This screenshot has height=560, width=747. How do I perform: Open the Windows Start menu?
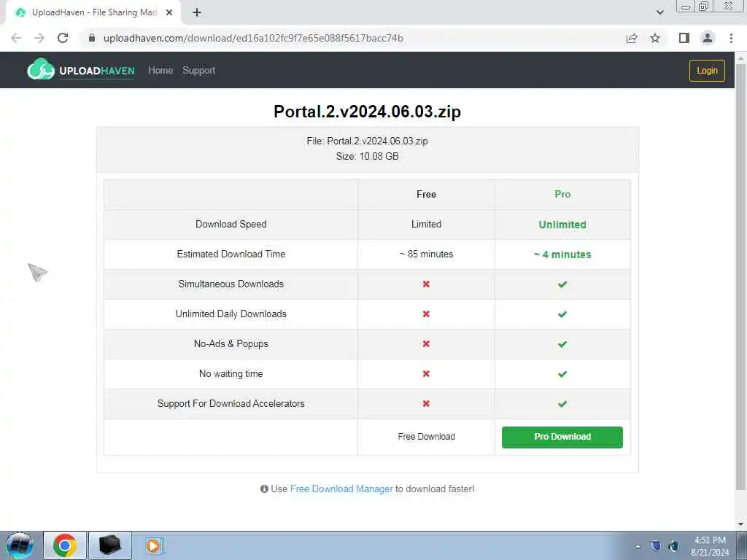pos(20,545)
